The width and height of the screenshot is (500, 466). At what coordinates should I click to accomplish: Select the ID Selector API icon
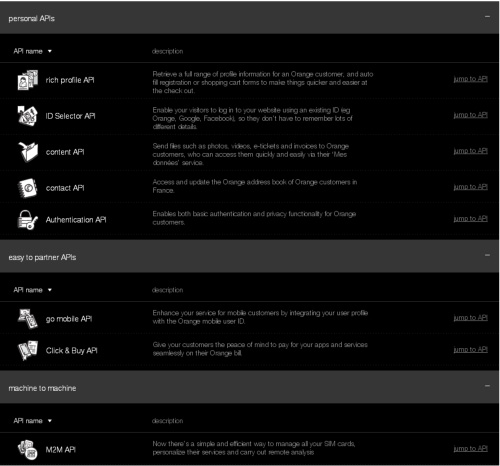(x=28, y=116)
